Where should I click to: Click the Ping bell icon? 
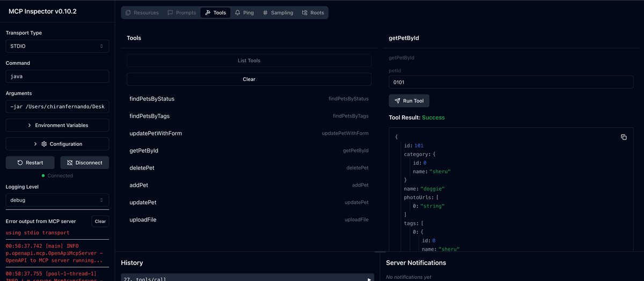point(238,13)
